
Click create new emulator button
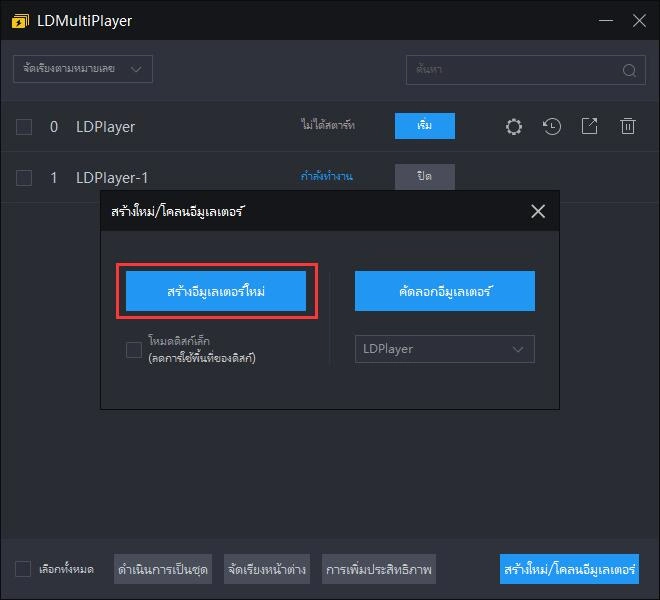tap(216, 291)
